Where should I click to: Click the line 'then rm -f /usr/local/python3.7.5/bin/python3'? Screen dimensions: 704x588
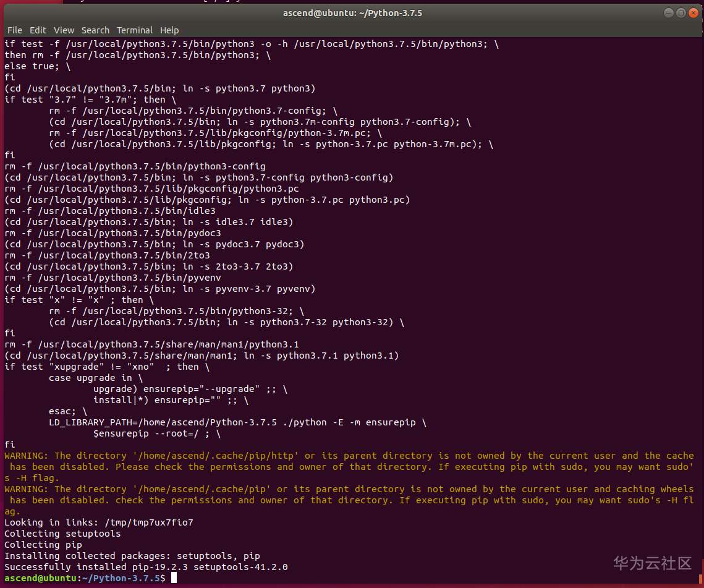pyautogui.click(x=137, y=55)
